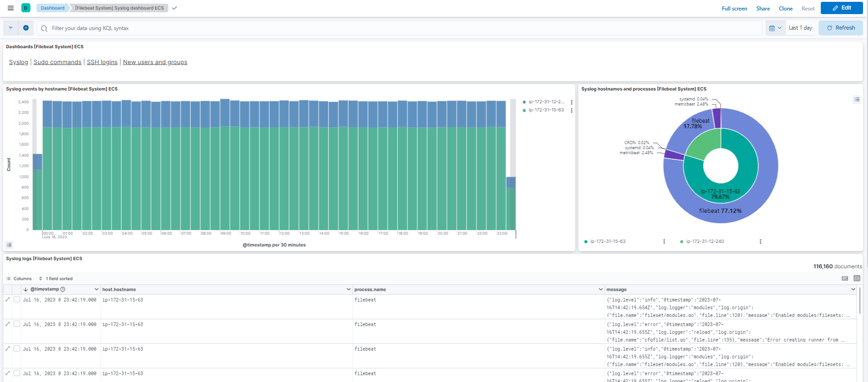This screenshot has width=868, height=382.
Task: Open the calendar quick date menu
Action: (x=775, y=28)
